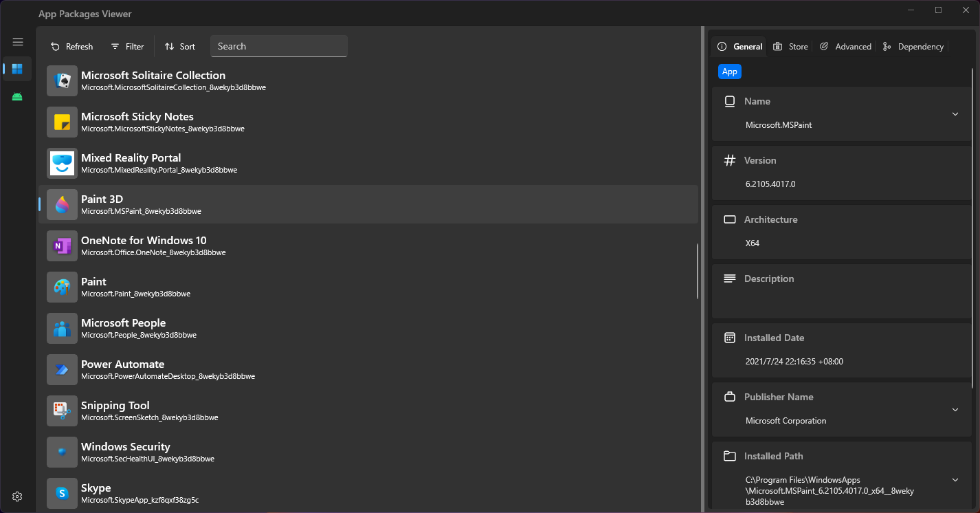The image size is (980, 513).
Task: Expand the Name field chevron
Action: (955, 113)
